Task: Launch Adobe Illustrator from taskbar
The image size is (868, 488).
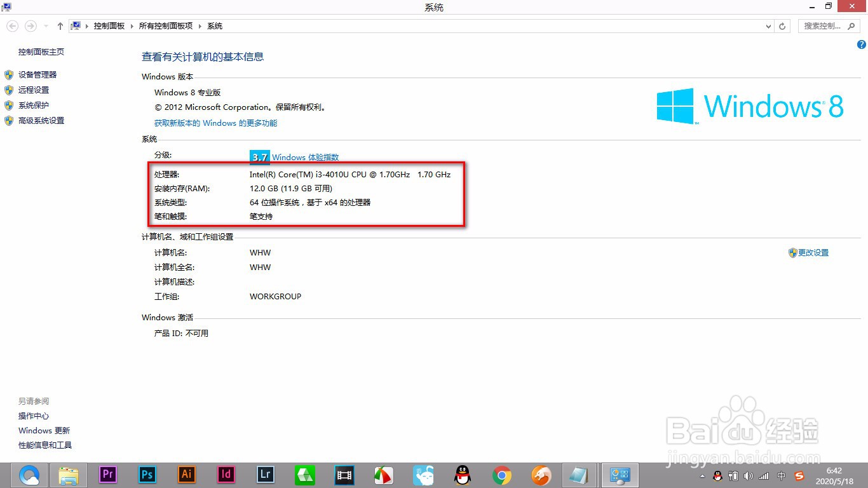Action: tap(187, 474)
